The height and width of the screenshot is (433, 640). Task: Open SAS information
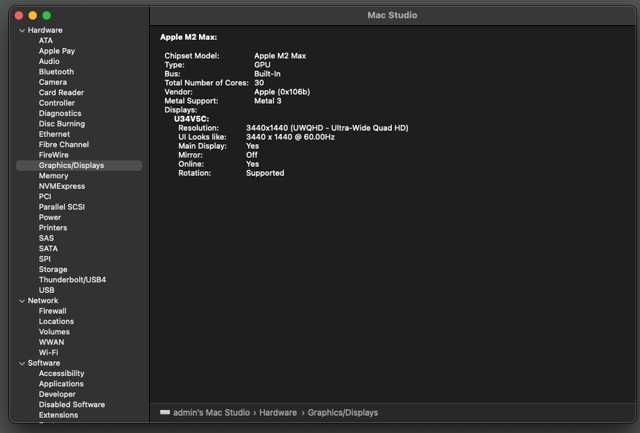(46, 238)
